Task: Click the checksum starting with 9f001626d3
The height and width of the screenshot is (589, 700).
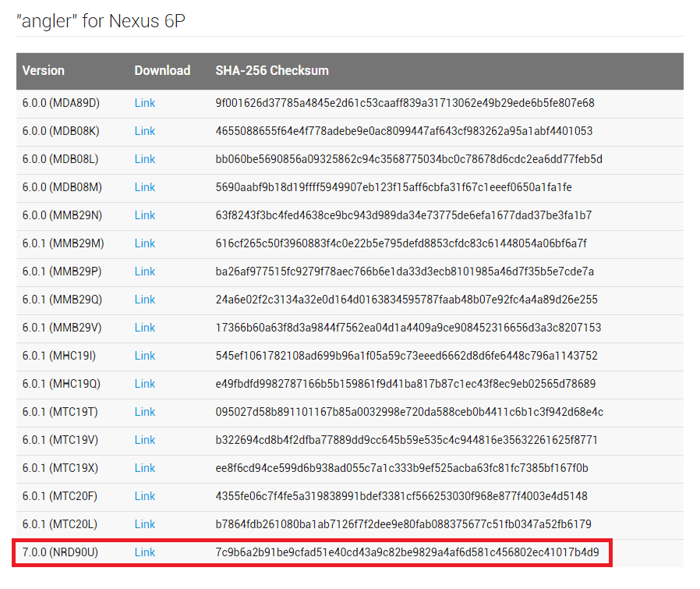Action: click(405, 103)
